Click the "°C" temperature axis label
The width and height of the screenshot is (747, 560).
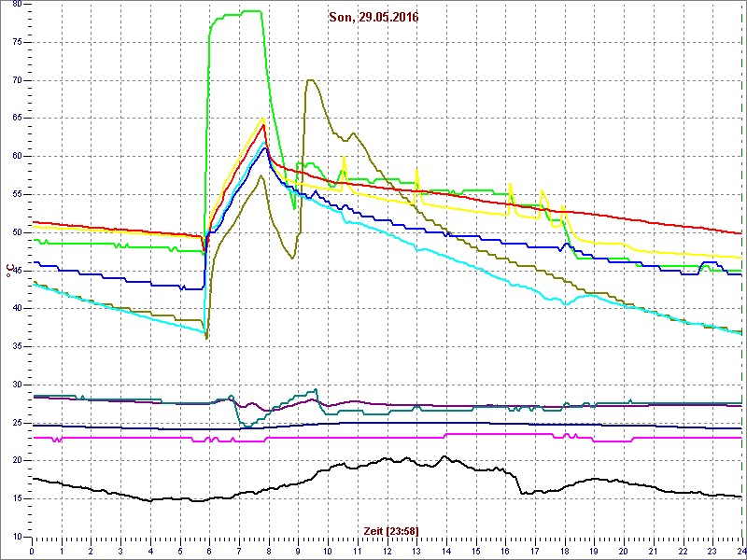click(10, 271)
